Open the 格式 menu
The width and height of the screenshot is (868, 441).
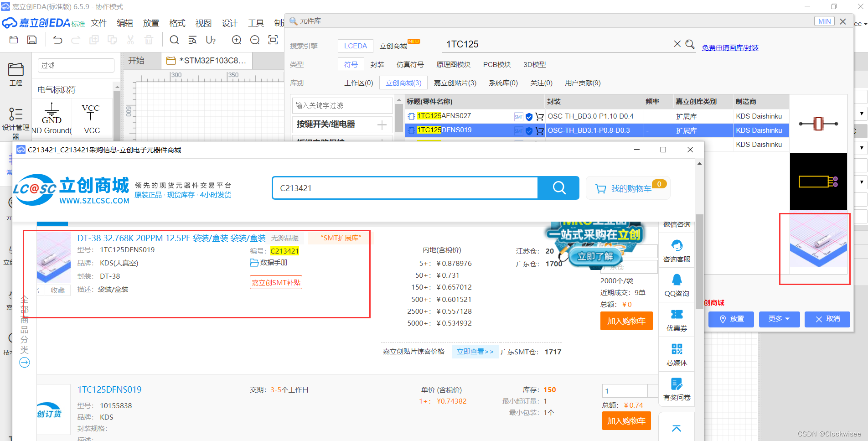coord(177,23)
